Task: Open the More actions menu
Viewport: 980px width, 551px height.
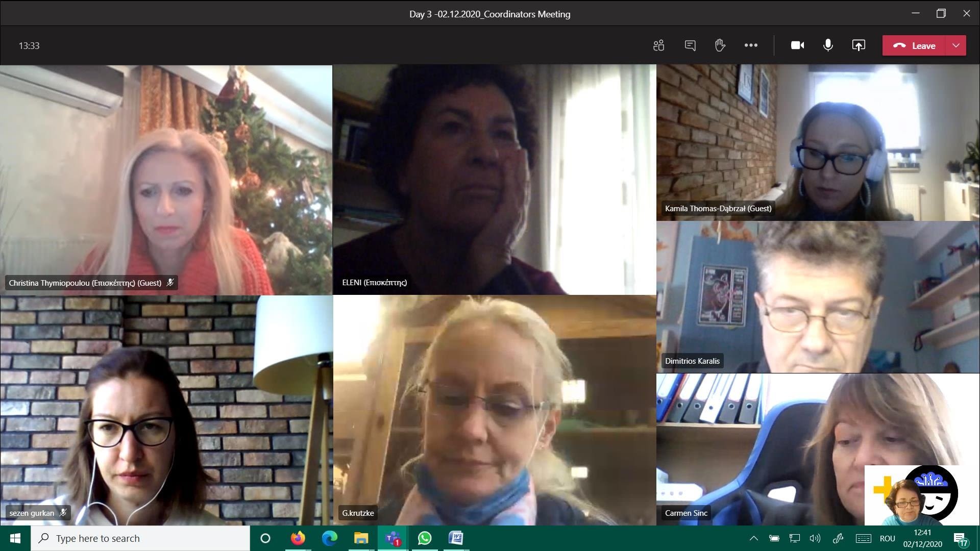Action: [x=751, y=45]
